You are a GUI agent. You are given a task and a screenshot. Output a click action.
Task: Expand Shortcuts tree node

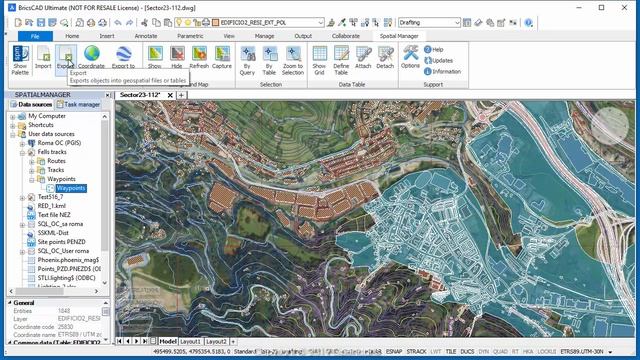[x=13, y=125]
